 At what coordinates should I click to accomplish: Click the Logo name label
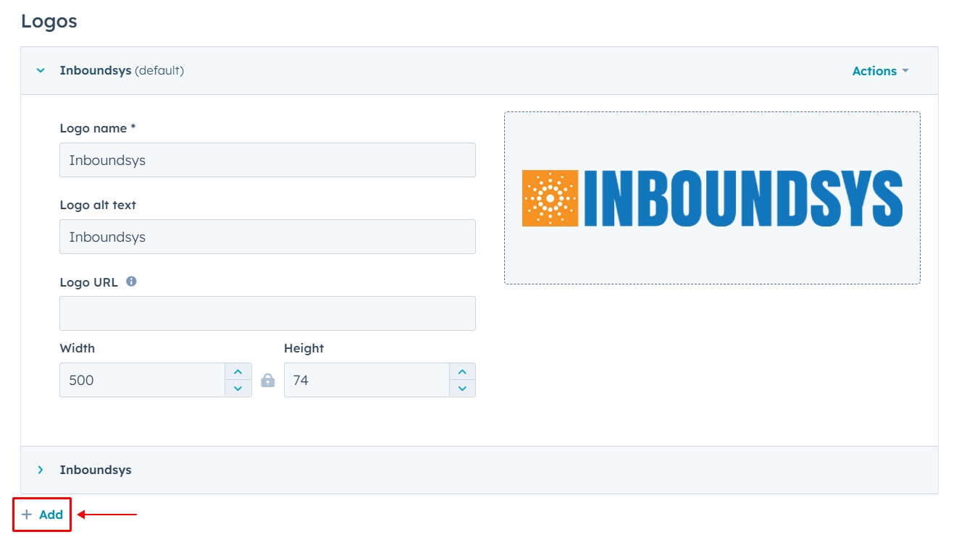click(x=98, y=128)
